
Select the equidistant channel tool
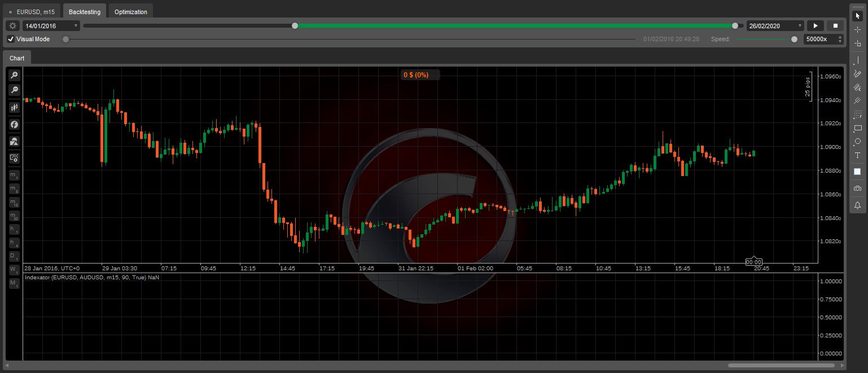[x=857, y=100]
